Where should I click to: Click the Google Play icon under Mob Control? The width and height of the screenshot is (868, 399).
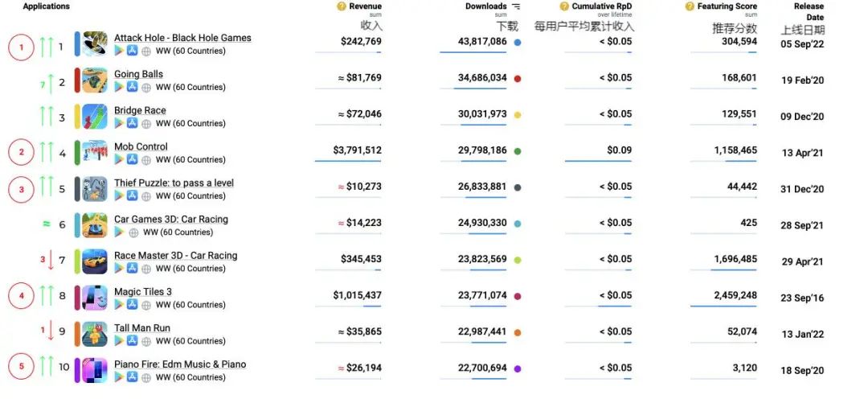click(x=119, y=159)
